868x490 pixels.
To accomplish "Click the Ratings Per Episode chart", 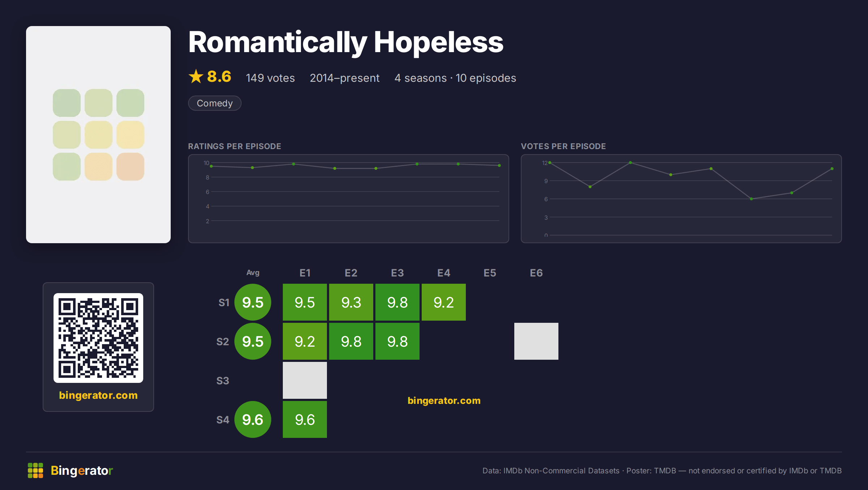I will tap(349, 199).
